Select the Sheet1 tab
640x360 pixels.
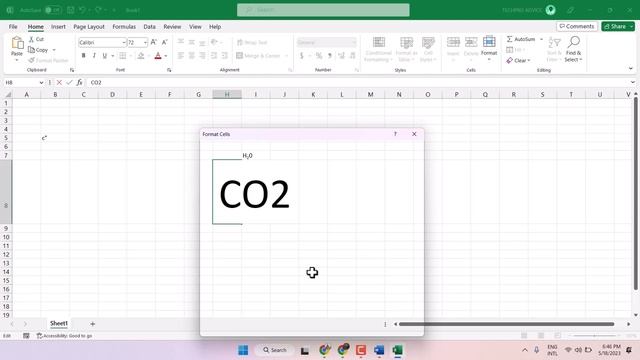tap(59, 323)
